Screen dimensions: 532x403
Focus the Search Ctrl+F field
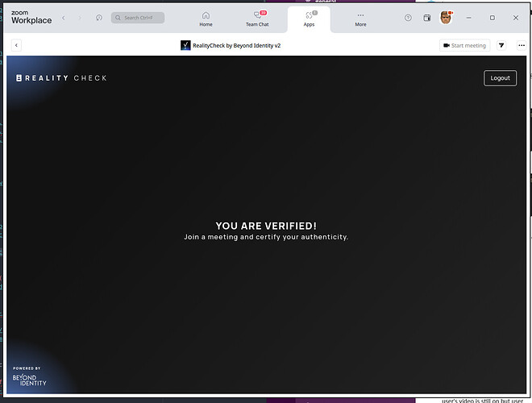point(138,18)
